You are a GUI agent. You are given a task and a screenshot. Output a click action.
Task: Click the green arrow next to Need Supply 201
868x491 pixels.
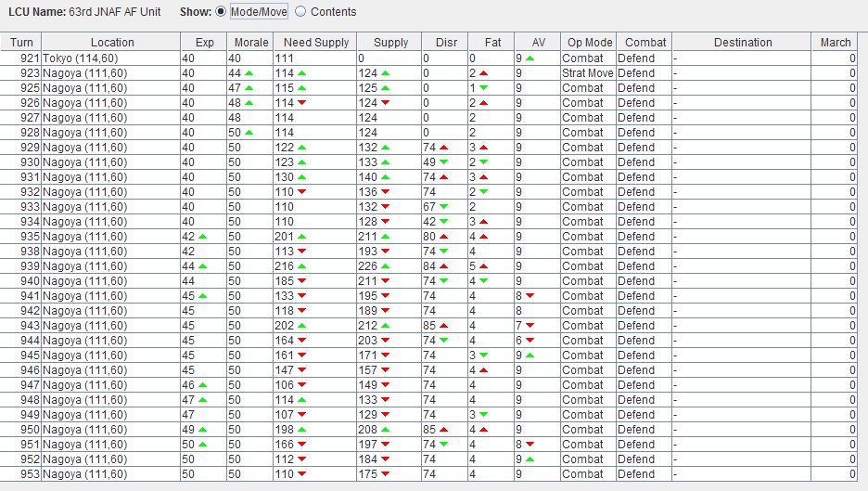click(301, 237)
